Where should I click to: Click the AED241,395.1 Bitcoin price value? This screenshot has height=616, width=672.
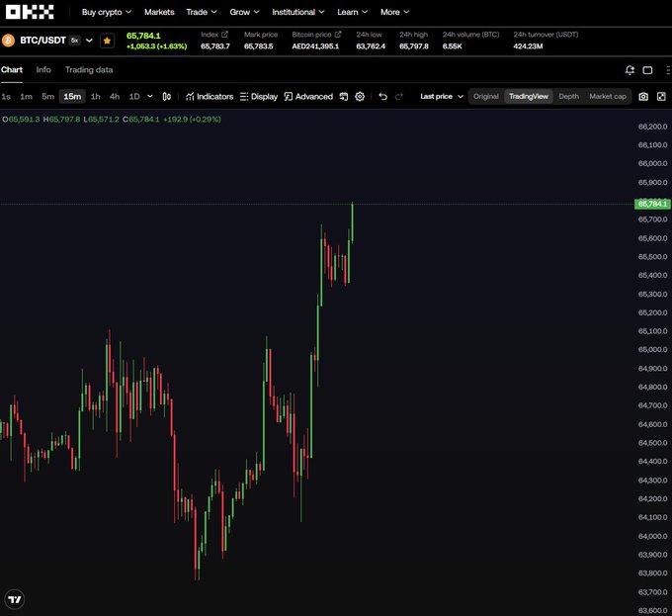coord(315,46)
